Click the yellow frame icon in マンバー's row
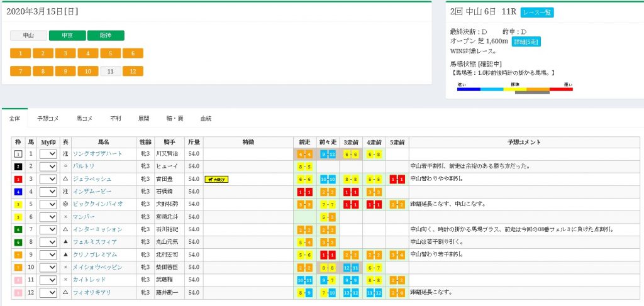 click(18, 217)
